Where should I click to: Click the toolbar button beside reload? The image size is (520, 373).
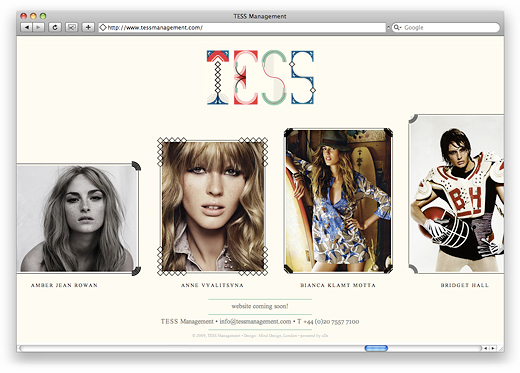pos(71,27)
